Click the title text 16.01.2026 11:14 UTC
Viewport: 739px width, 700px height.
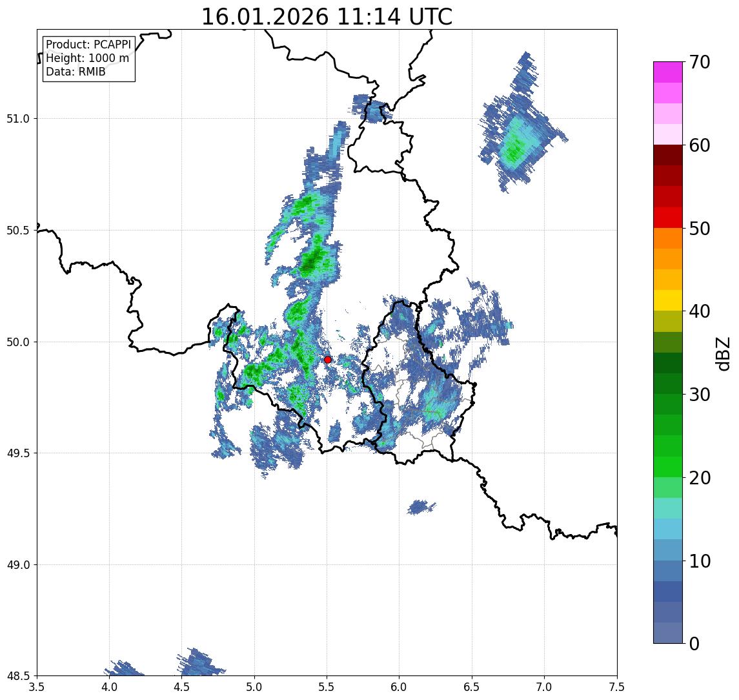[x=327, y=17]
